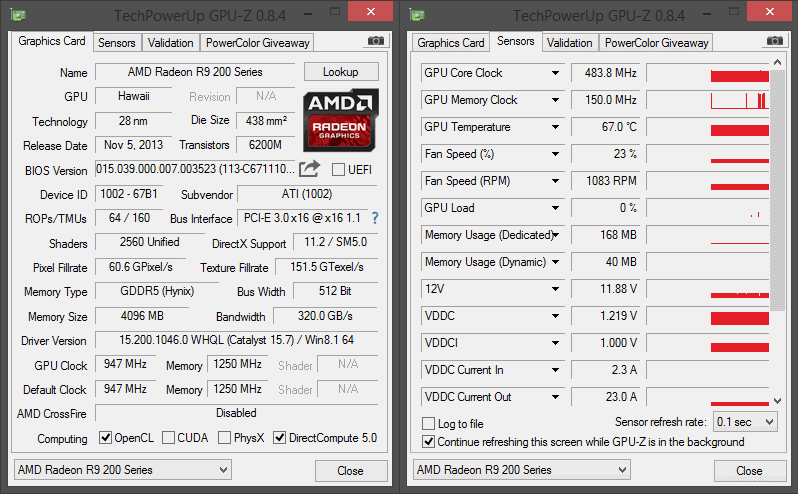798x494 pixels.
Task: Click the Lookup button
Action: [341, 72]
